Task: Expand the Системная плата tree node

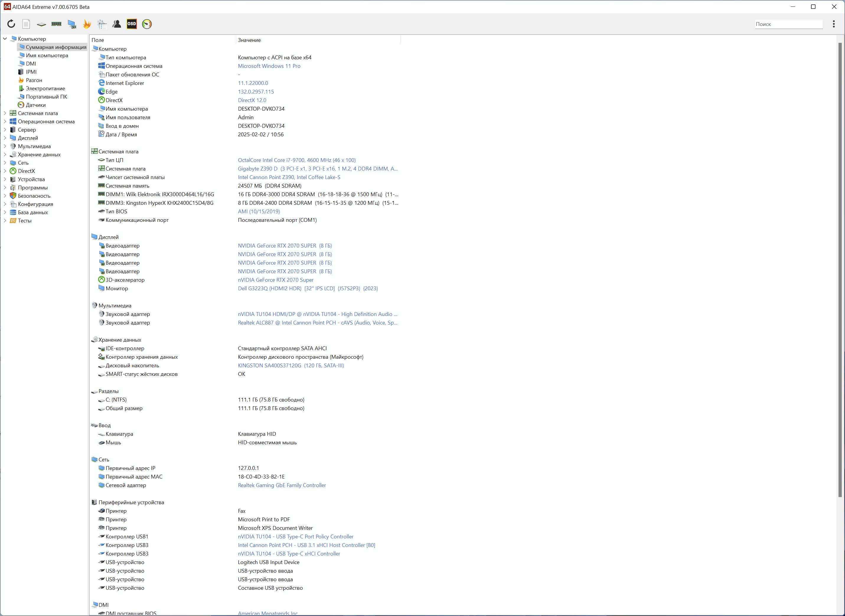Action: pyautogui.click(x=5, y=113)
